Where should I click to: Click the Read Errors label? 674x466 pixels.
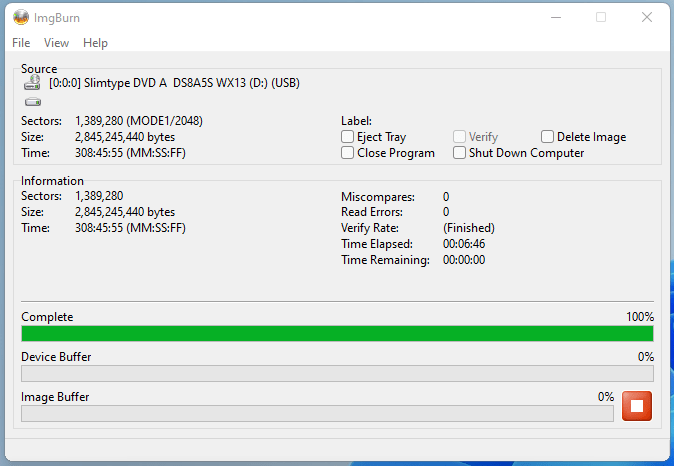372,212
